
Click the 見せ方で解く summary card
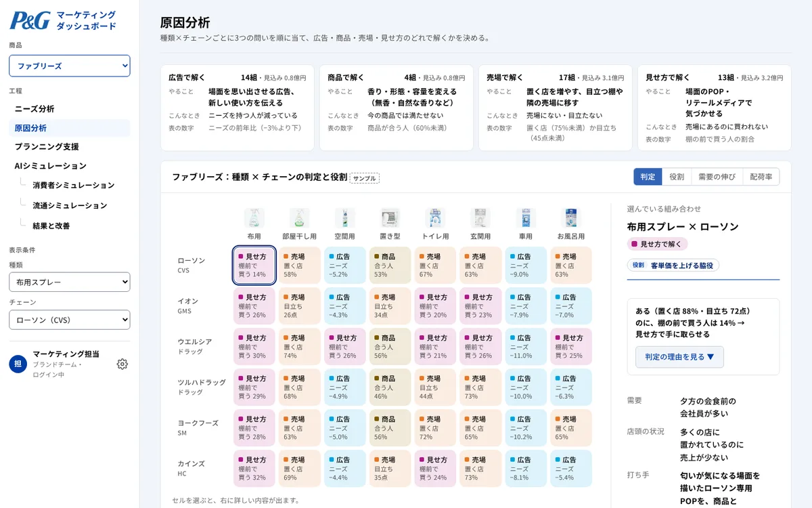tap(715, 108)
